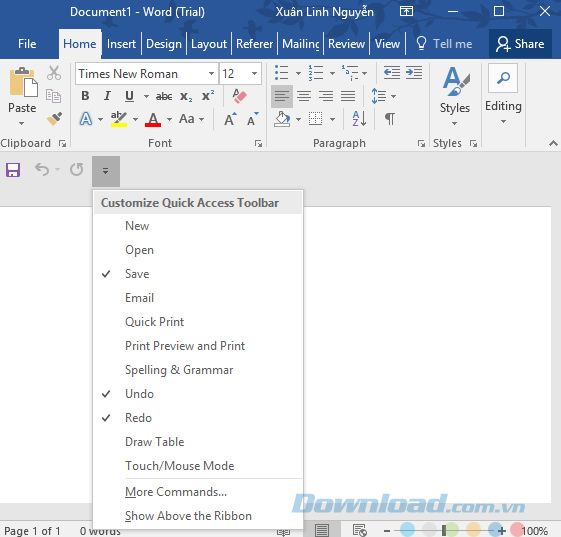Click the Increase Indent icon
This screenshot has height=537, width=561.
(x=414, y=73)
